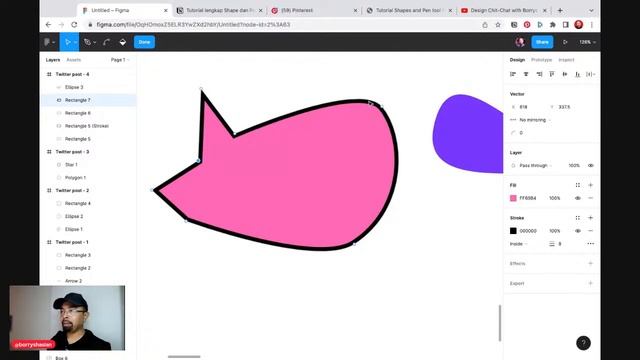This screenshot has width=640, height=360.
Task: Open the Pinterest browser tab
Action: tap(314, 10)
